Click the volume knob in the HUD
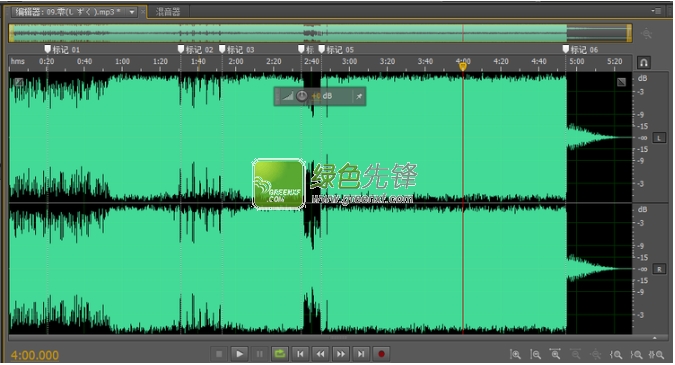 (302, 96)
